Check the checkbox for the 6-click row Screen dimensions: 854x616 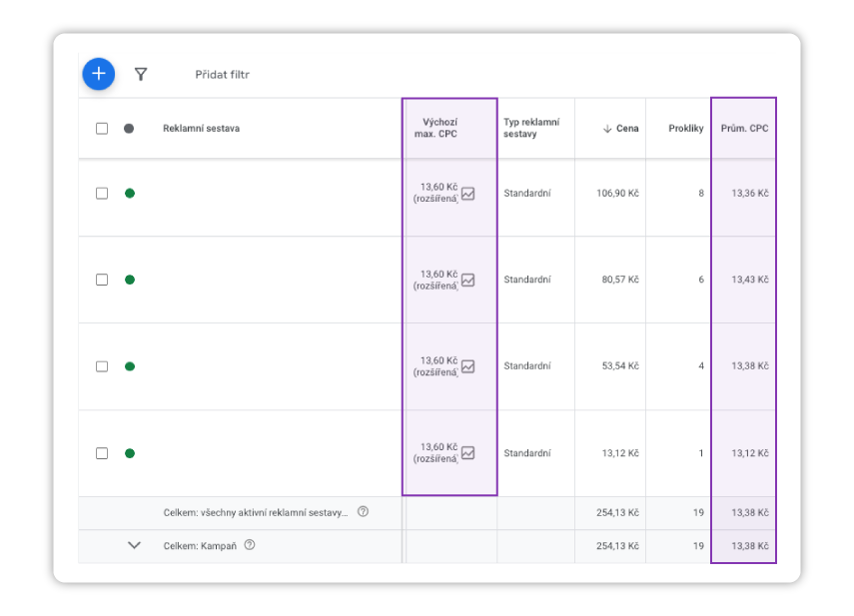(102, 281)
